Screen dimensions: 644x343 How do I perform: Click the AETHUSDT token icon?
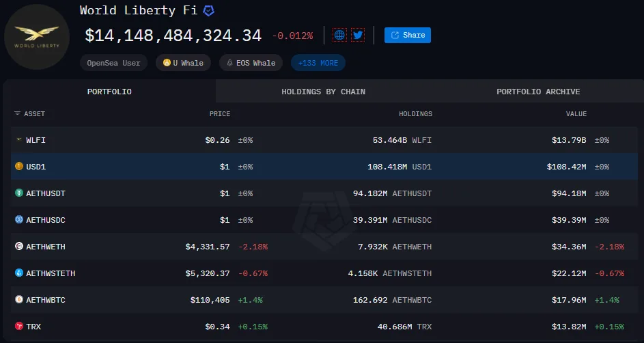pos(19,193)
